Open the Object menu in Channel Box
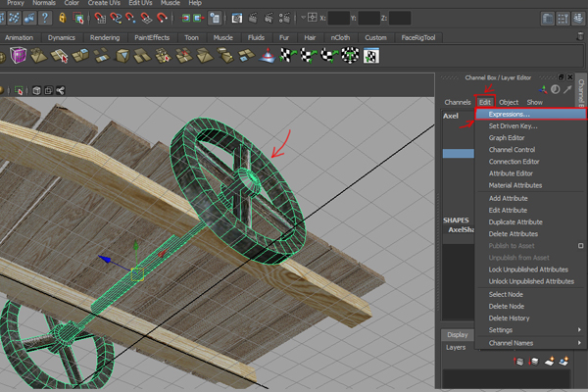 [x=509, y=102]
